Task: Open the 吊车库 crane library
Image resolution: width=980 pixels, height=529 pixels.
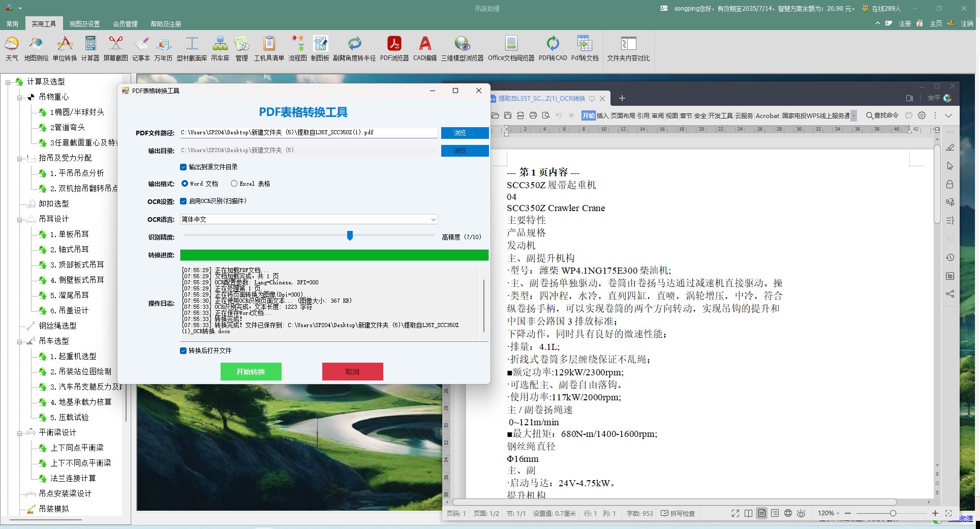Action: [x=220, y=49]
